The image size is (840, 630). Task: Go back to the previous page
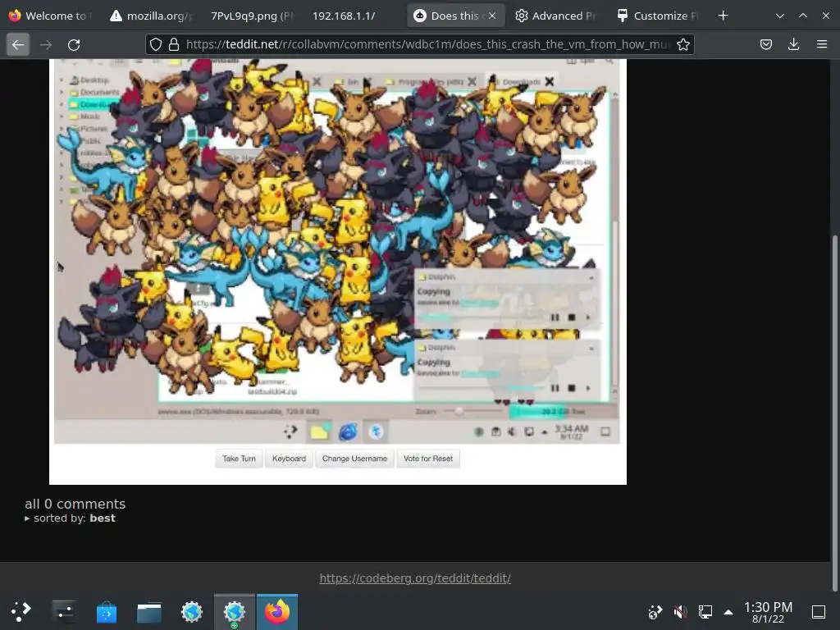point(18,44)
